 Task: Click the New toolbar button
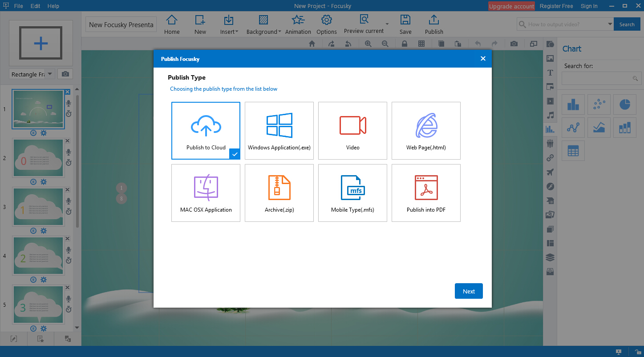200,24
